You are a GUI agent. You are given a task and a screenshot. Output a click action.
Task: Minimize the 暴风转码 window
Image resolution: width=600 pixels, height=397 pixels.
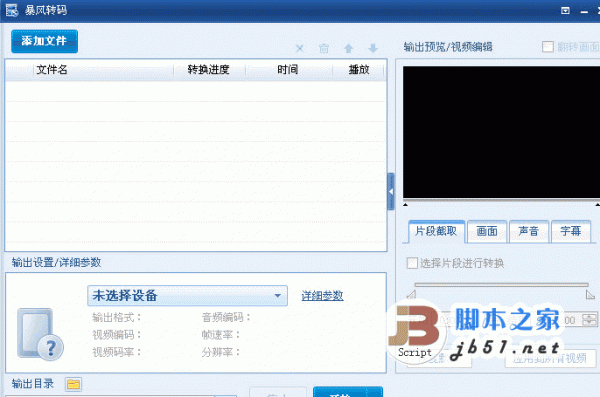(584, 12)
